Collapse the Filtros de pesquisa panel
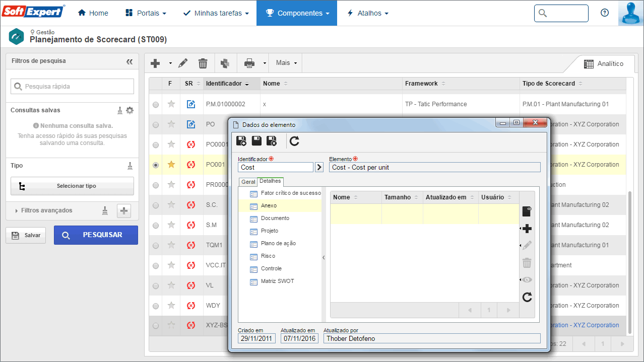Screen dimensions: 644x362 (x=130, y=61)
